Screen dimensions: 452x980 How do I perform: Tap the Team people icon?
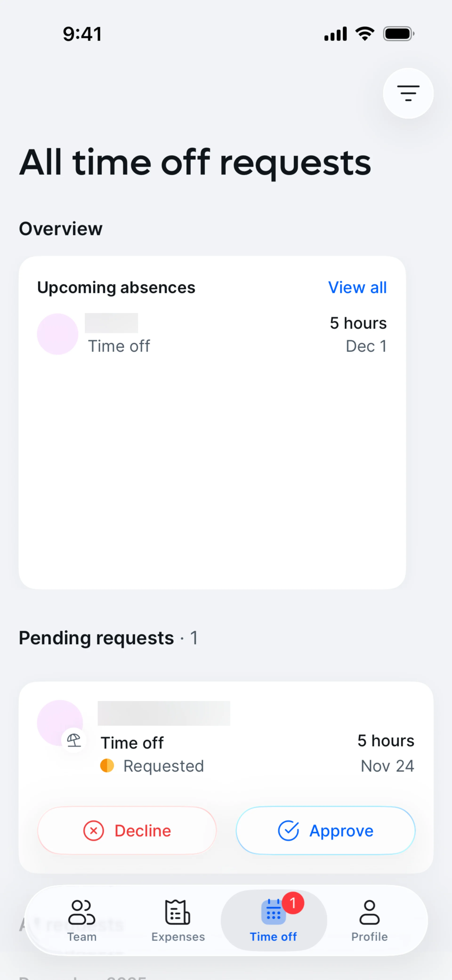[x=81, y=912]
